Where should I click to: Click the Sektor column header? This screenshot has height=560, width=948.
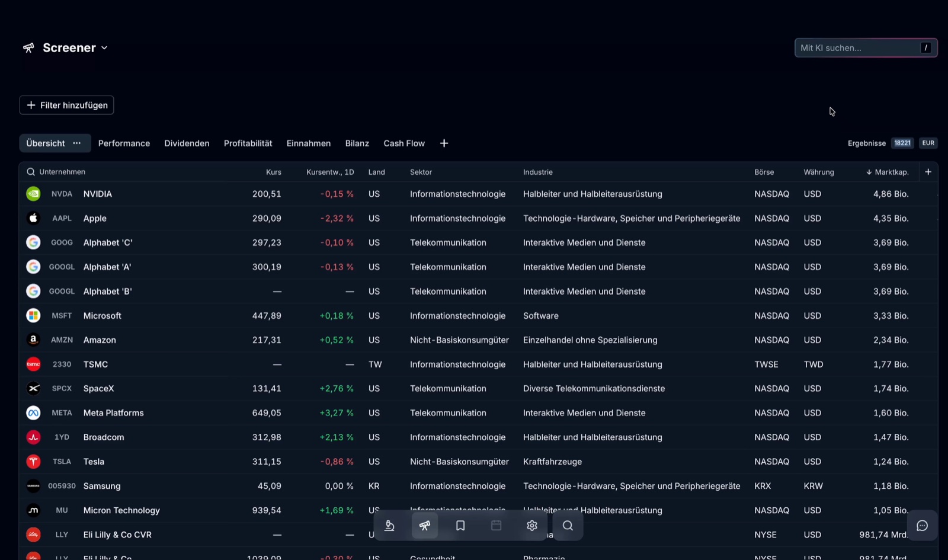[x=421, y=172]
